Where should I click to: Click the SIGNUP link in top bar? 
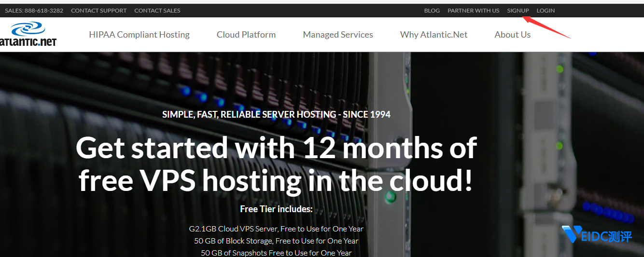pyautogui.click(x=518, y=11)
